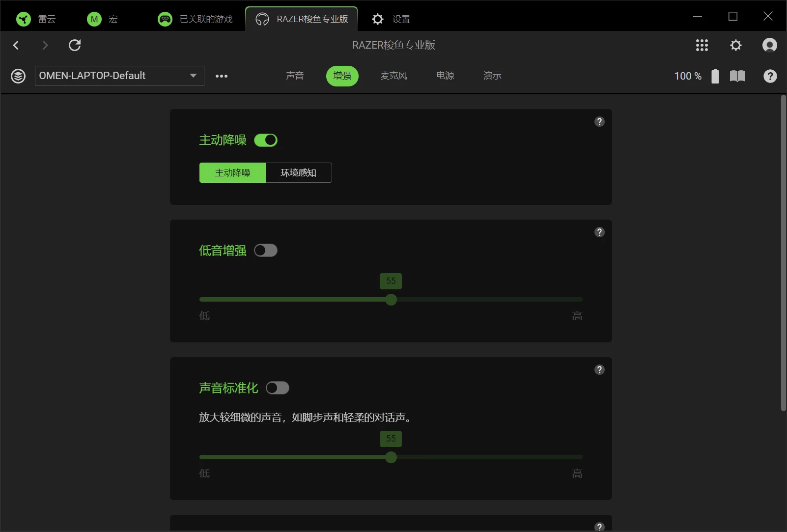The image size is (787, 532).
Task: Turn off the 主动降噪 switch
Action: click(x=266, y=140)
